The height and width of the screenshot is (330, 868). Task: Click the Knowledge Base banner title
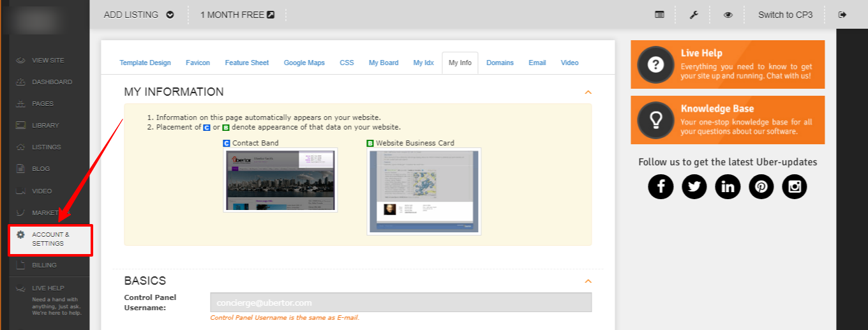(717, 109)
